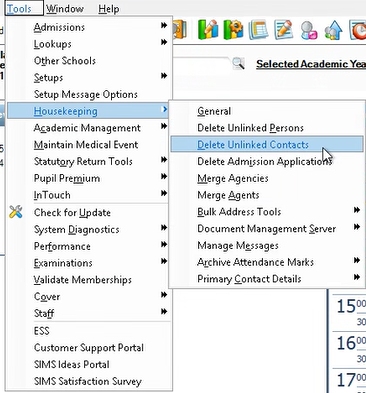The image size is (366, 393).
Task: Click the stacked timetable sheets toolbar icon
Action: coord(258,29)
